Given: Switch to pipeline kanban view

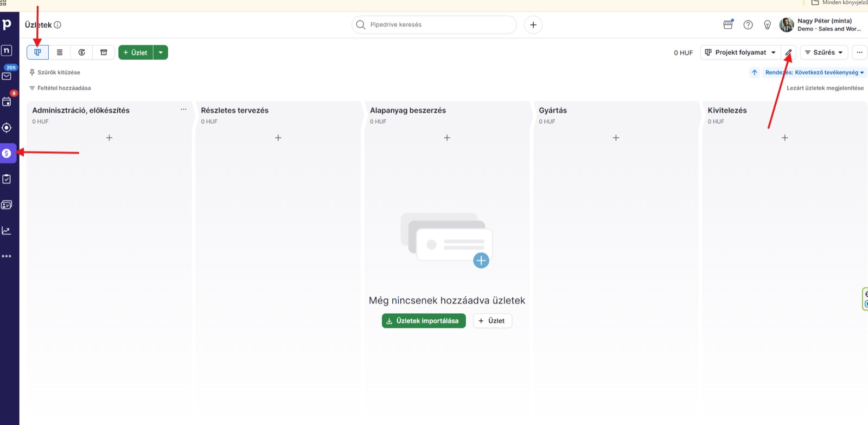Looking at the screenshot, I should pyautogui.click(x=37, y=52).
